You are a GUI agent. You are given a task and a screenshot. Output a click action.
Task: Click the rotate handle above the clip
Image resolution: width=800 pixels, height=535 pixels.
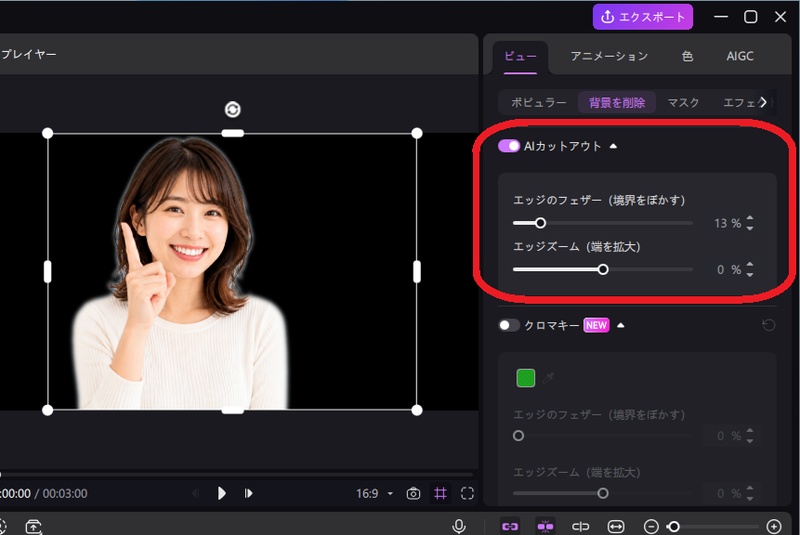point(233,109)
